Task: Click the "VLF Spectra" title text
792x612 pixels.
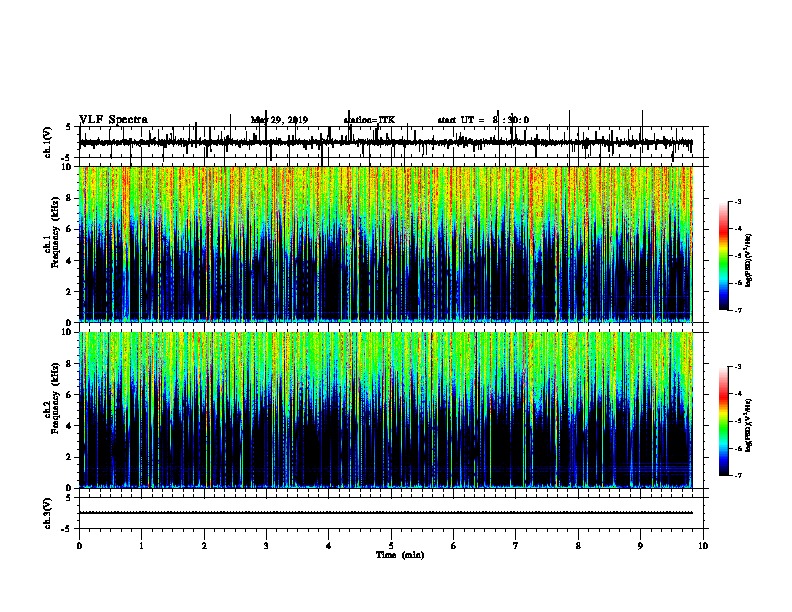Action: [x=113, y=120]
